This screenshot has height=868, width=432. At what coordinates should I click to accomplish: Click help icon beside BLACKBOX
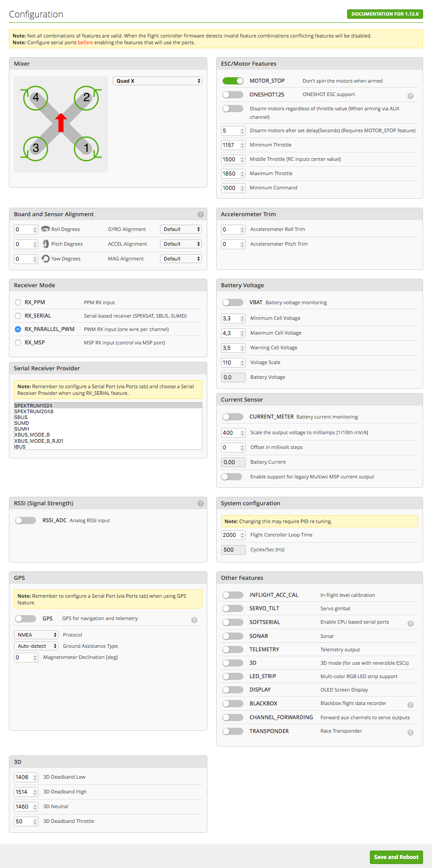coord(410,705)
